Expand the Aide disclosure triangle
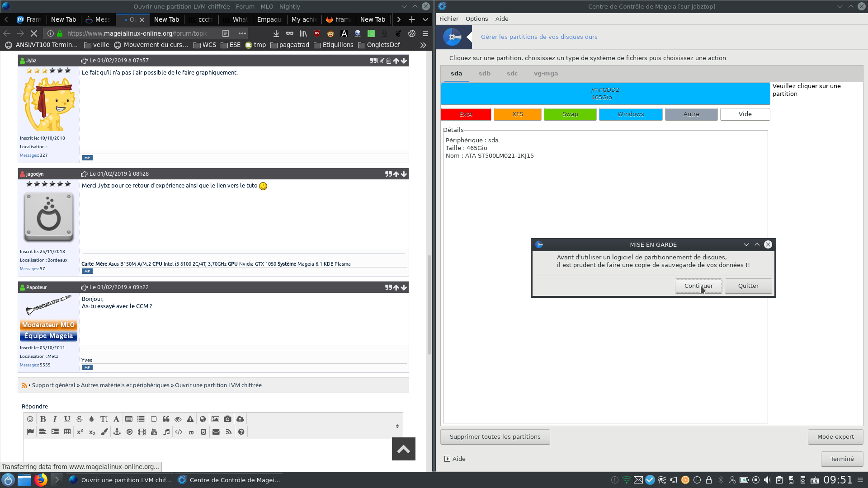This screenshot has height=488, width=868. (447, 459)
